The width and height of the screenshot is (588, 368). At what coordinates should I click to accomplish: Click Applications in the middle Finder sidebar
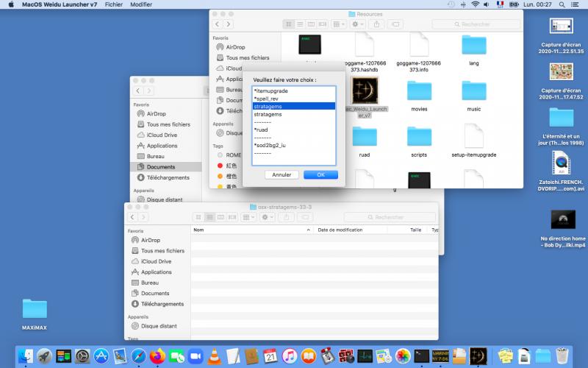(x=162, y=146)
